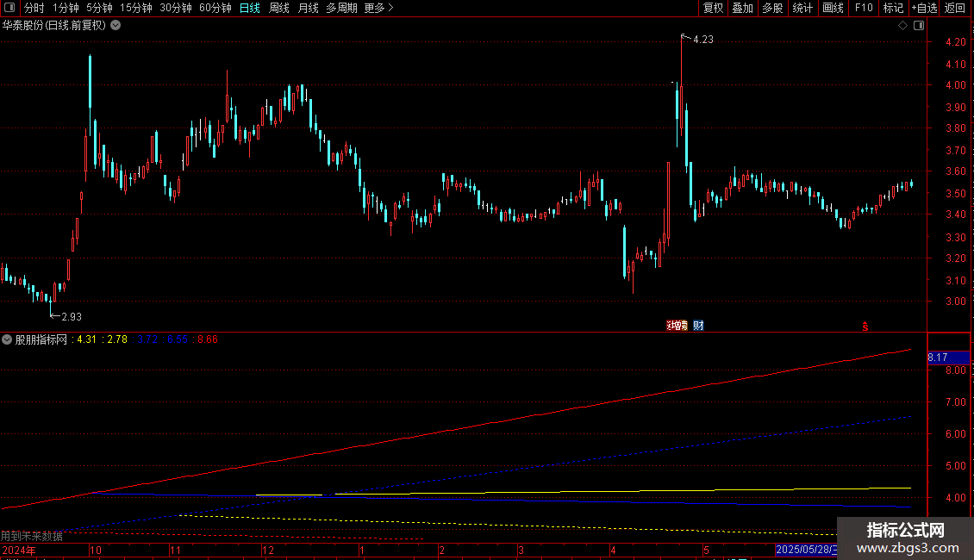The height and width of the screenshot is (560, 974).
Task: Select the 1分钟 period
Action: (66, 8)
